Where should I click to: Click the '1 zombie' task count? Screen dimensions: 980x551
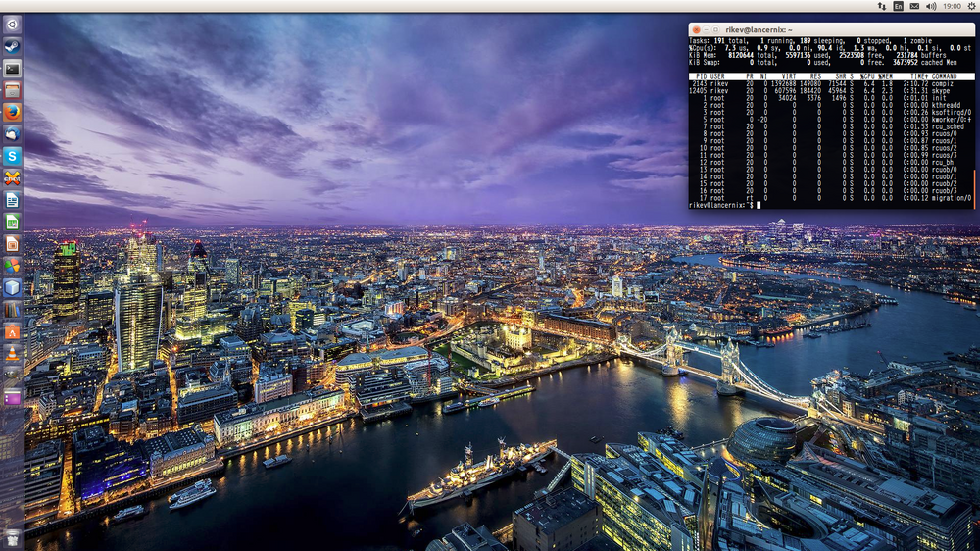(x=917, y=41)
